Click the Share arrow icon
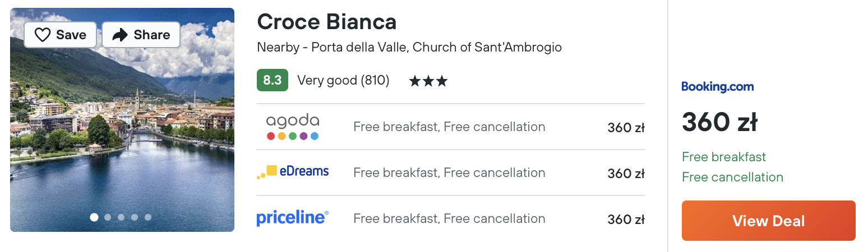 tap(120, 35)
